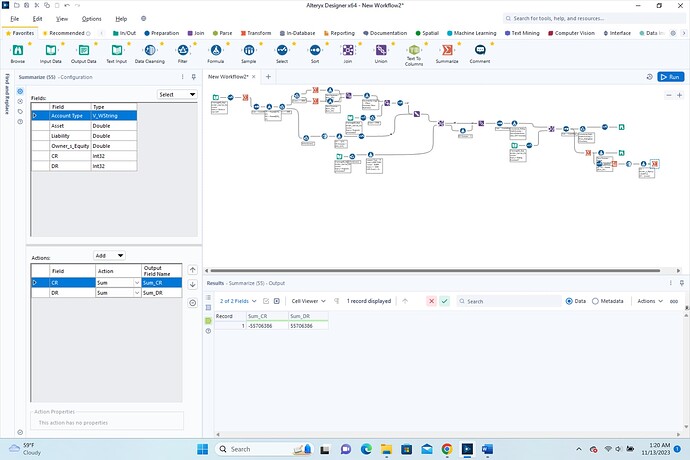Open the Options menu
Viewport: 690px width, 460px height.
92,18
